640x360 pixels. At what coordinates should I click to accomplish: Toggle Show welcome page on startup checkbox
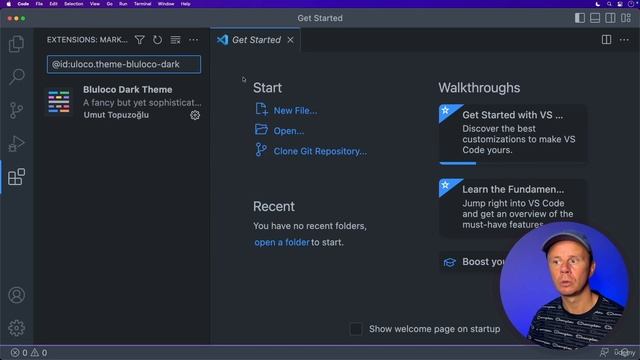(356, 329)
